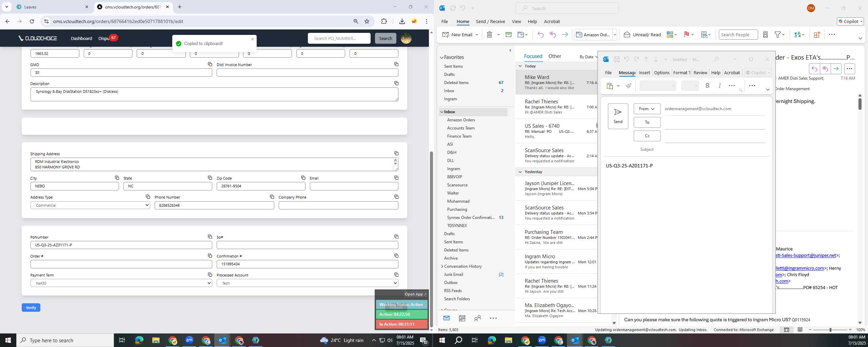Image resolution: width=868 pixels, height=347 pixels.
Task: Copy the Shipping Address value
Action: [x=396, y=153]
